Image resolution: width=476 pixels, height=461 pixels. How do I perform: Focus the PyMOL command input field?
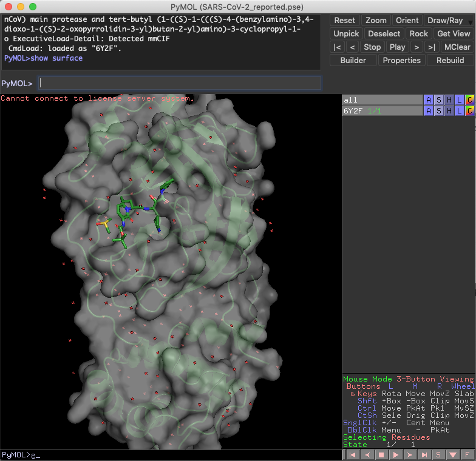coord(180,83)
